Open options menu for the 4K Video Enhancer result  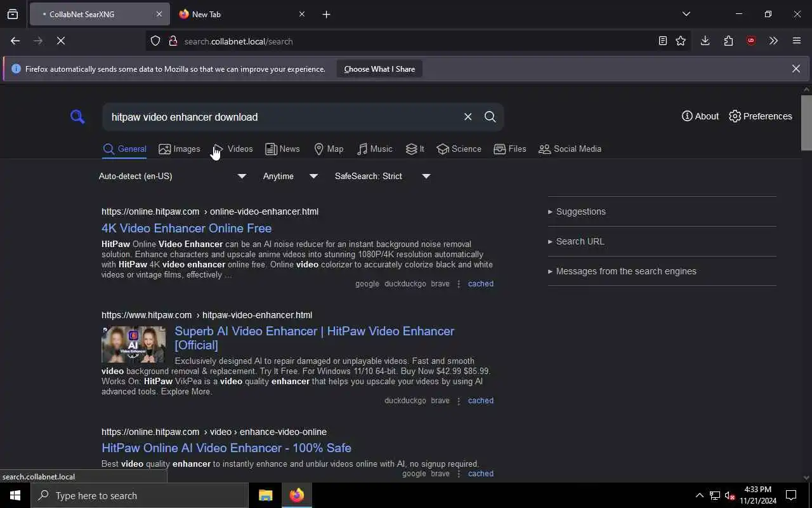click(x=459, y=284)
